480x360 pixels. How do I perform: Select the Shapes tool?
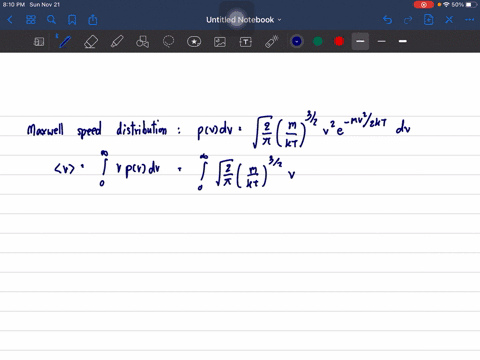(143, 42)
